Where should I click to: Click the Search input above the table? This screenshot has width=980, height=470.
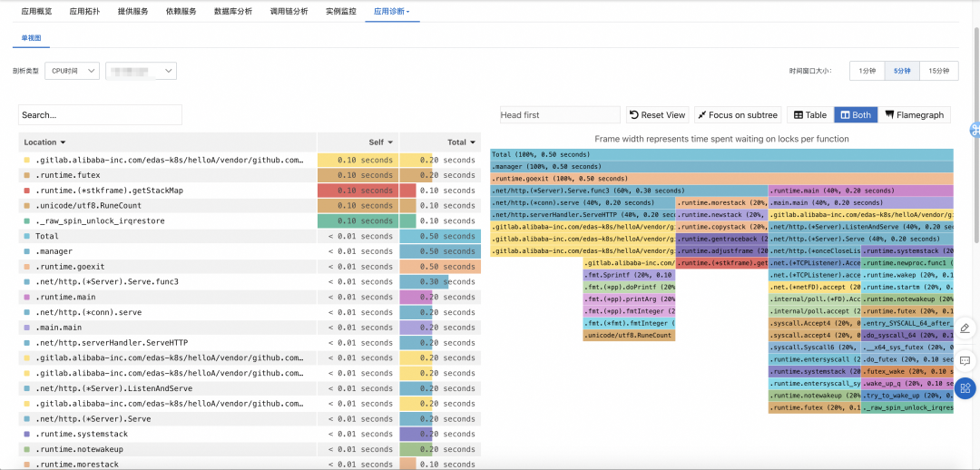pyautogui.click(x=100, y=115)
